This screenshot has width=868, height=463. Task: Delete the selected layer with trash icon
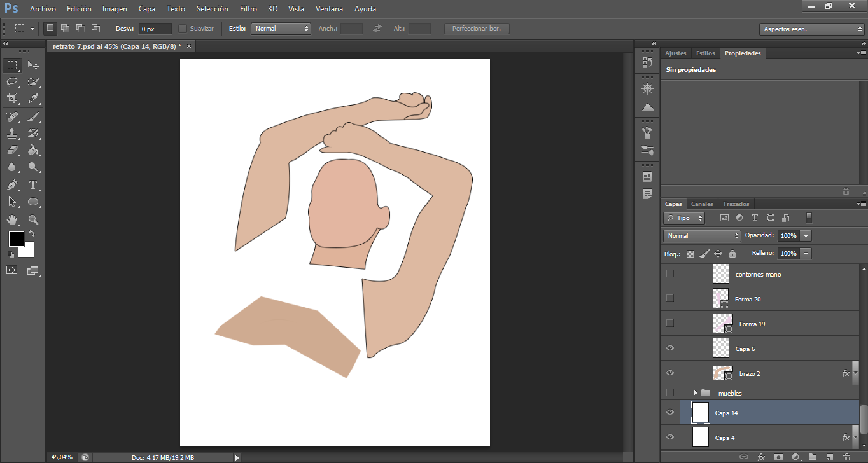[x=846, y=457]
